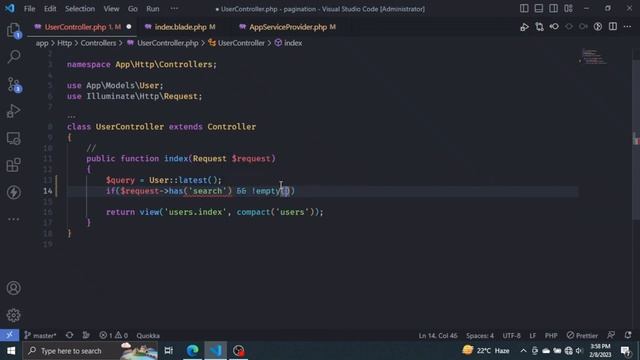Change the UTF-8 encoding
Viewport: 640px width, 360px height.
pos(511,335)
